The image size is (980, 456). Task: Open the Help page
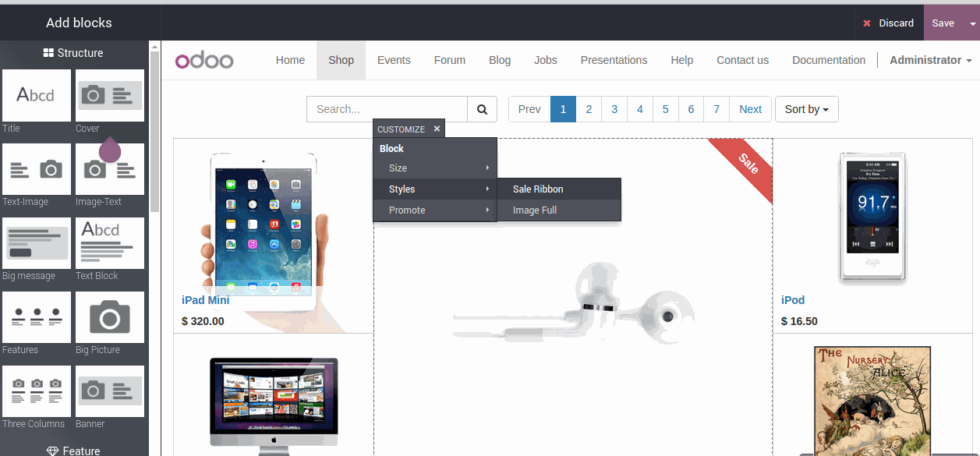tap(682, 60)
